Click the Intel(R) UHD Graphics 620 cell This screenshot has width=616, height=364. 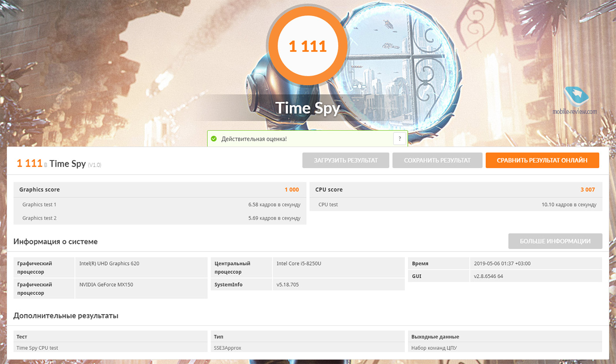(x=141, y=267)
